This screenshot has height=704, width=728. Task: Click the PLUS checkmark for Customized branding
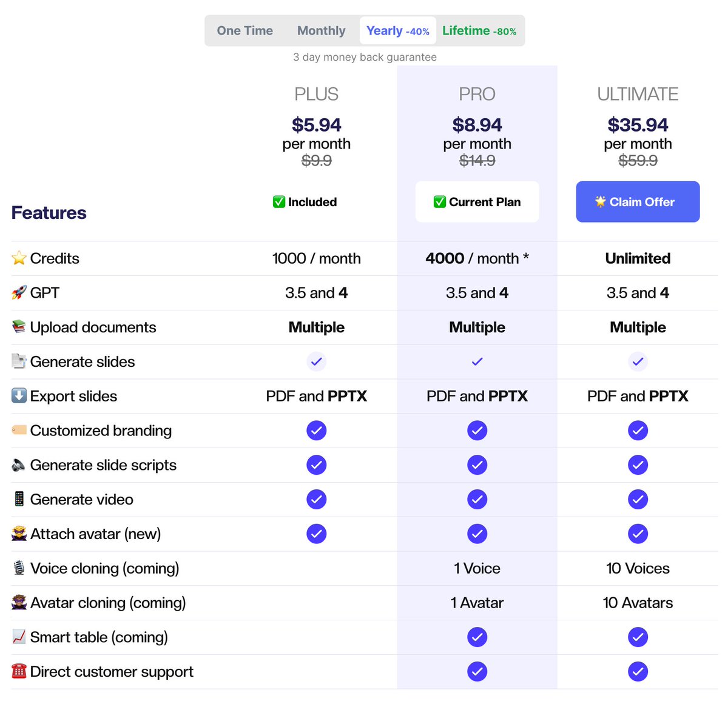[317, 431]
